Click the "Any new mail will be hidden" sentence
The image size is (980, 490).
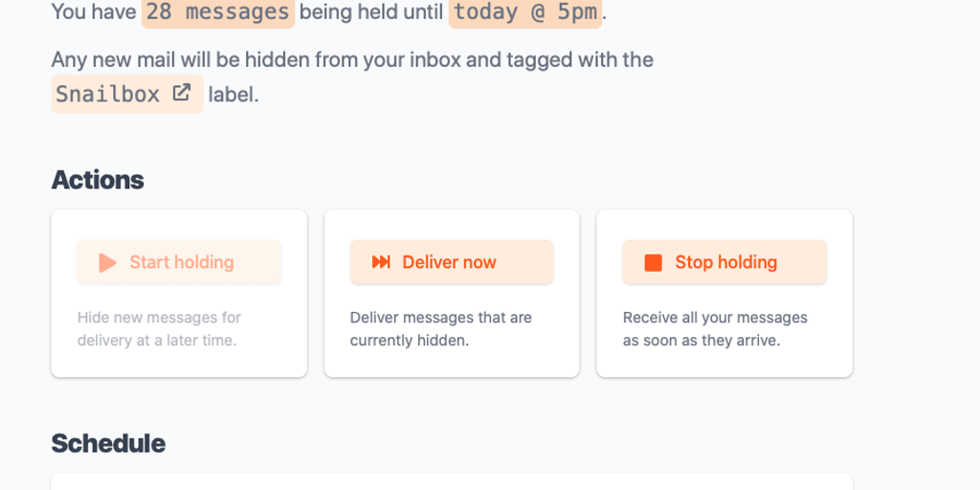coord(352,59)
